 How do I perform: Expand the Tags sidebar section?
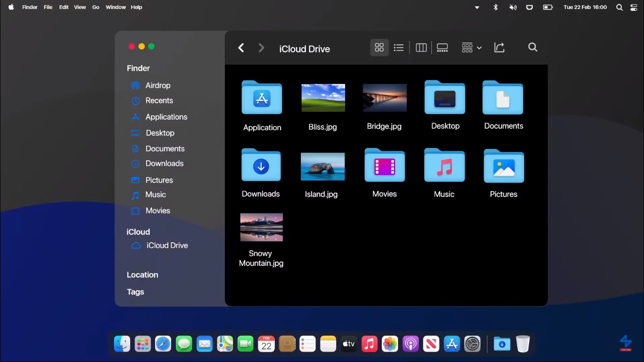pyautogui.click(x=135, y=292)
